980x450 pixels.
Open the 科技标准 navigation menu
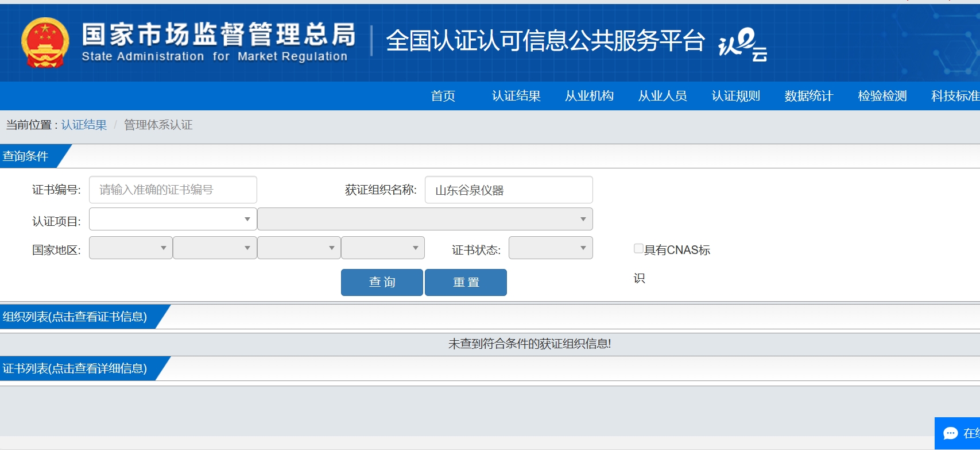(x=955, y=96)
